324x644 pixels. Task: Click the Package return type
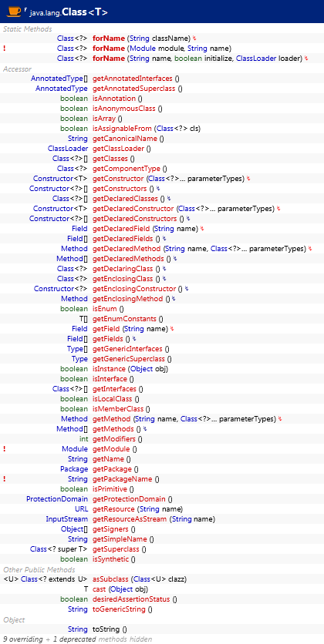click(x=74, y=469)
